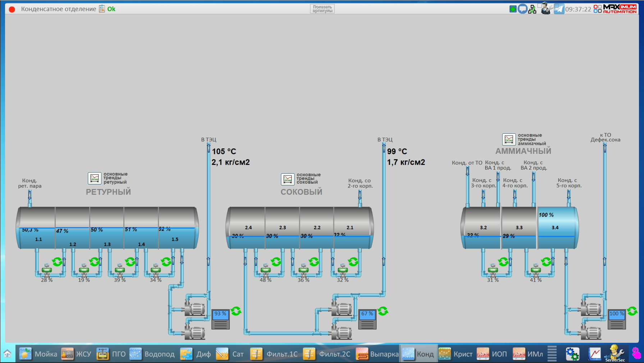This screenshot has width=644, height=363.
Task: Toggle mode icon beside the 67 % pump
Action: pos(383,311)
